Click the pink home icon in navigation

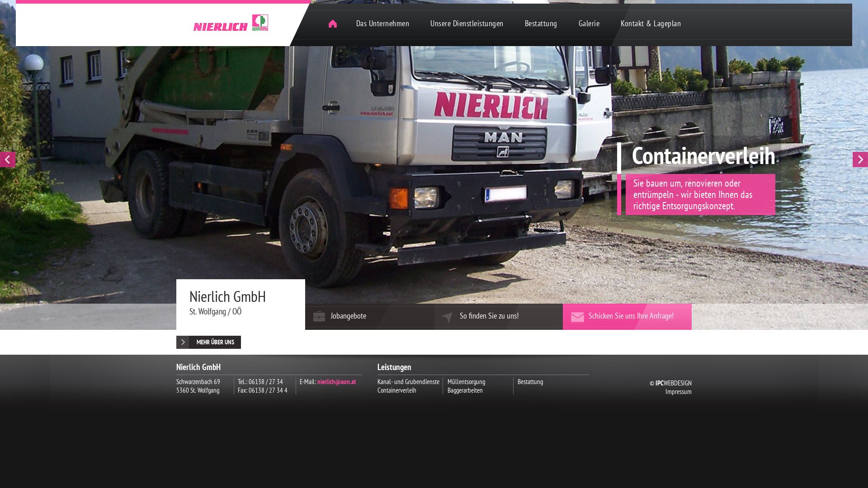click(x=333, y=23)
